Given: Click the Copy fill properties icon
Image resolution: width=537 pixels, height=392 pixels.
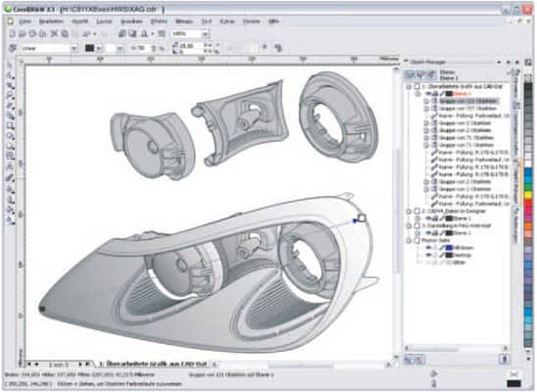Looking at the screenshot, I should click(x=278, y=48).
